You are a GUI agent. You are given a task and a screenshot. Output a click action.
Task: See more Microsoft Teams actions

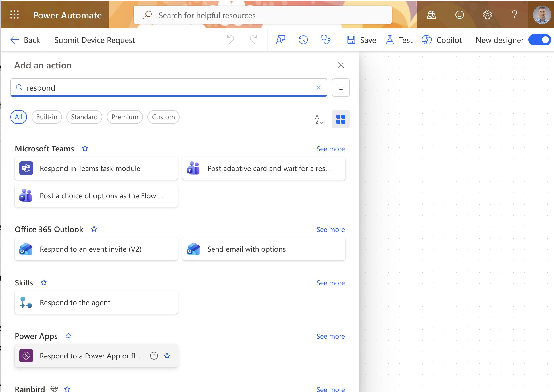330,149
